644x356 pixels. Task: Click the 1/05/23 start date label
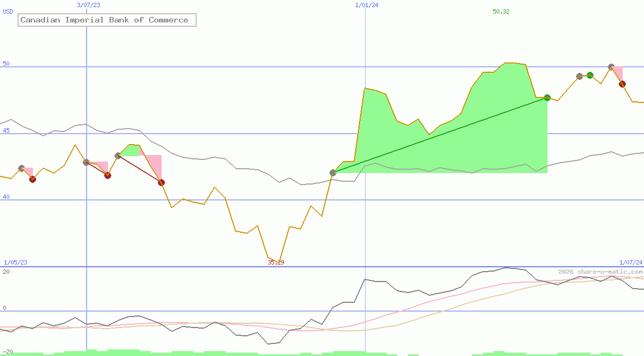pyautogui.click(x=15, y=262)
